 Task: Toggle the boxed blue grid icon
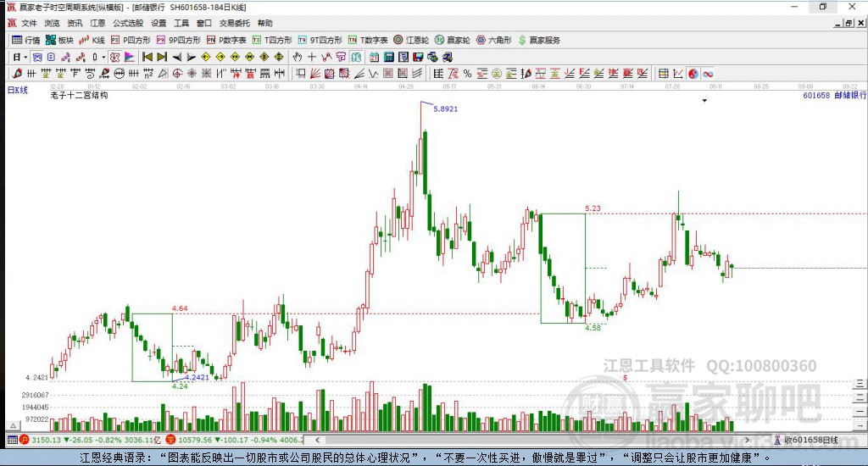(x=37, y=57)
